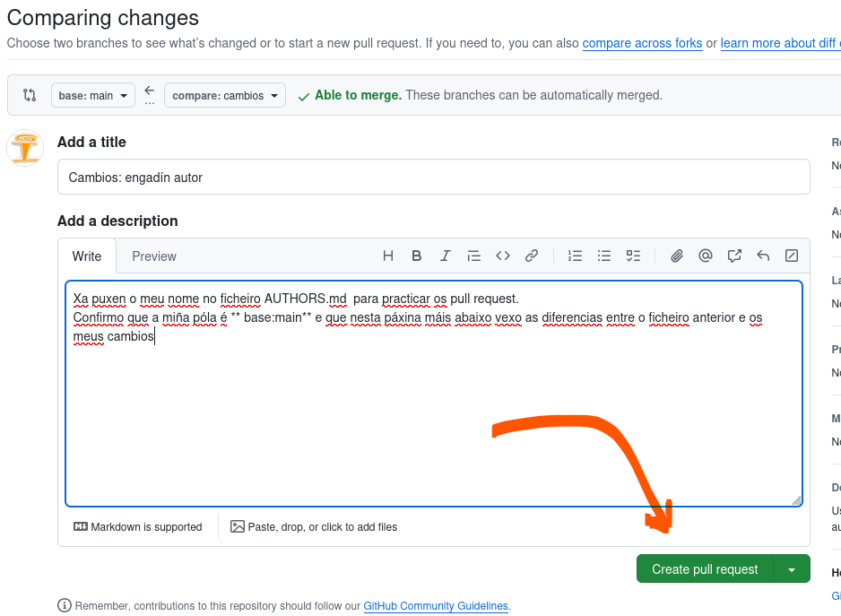Insert a numbered list
Viewport: 841px width, 616px height.
(x=576, y=256)
